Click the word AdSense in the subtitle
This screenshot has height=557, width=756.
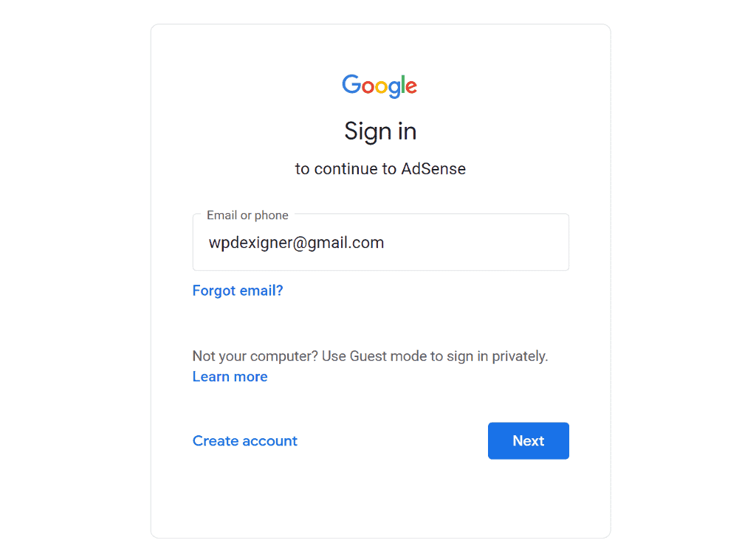point(433,169)
